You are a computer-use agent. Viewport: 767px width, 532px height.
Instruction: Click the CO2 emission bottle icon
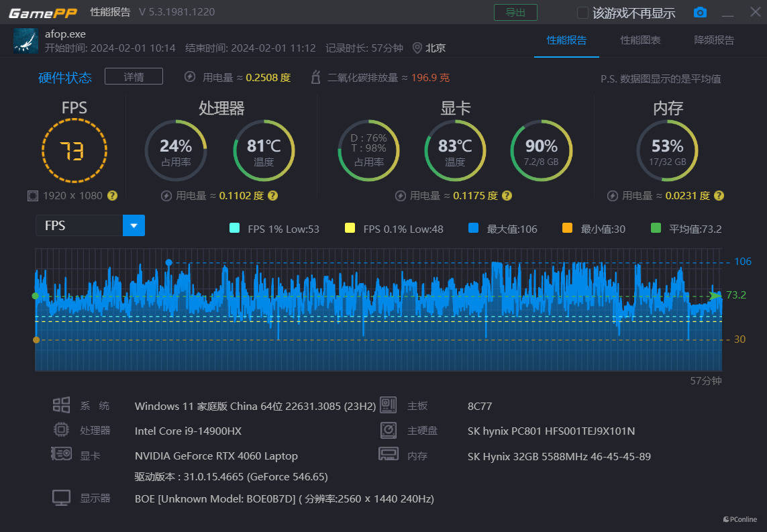tap(315, 78)
